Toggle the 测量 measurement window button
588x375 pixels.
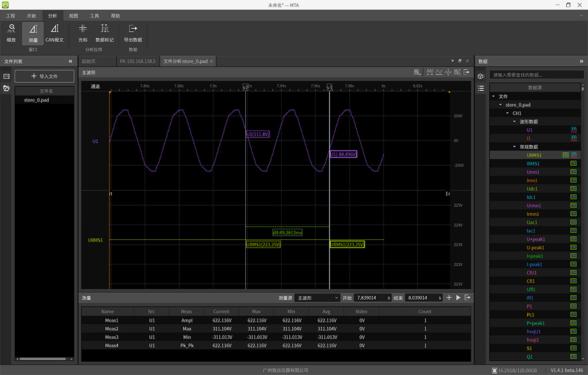33,33
